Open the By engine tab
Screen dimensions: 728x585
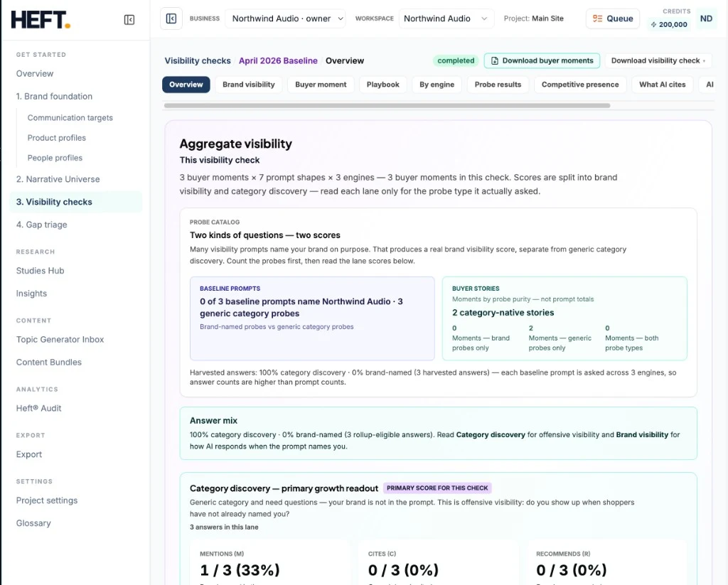point(437,85)
